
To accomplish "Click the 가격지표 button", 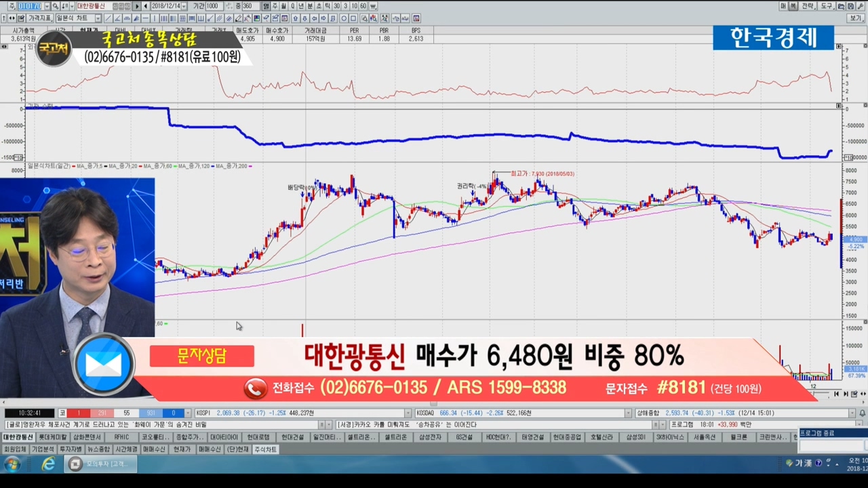I will 41,18.
